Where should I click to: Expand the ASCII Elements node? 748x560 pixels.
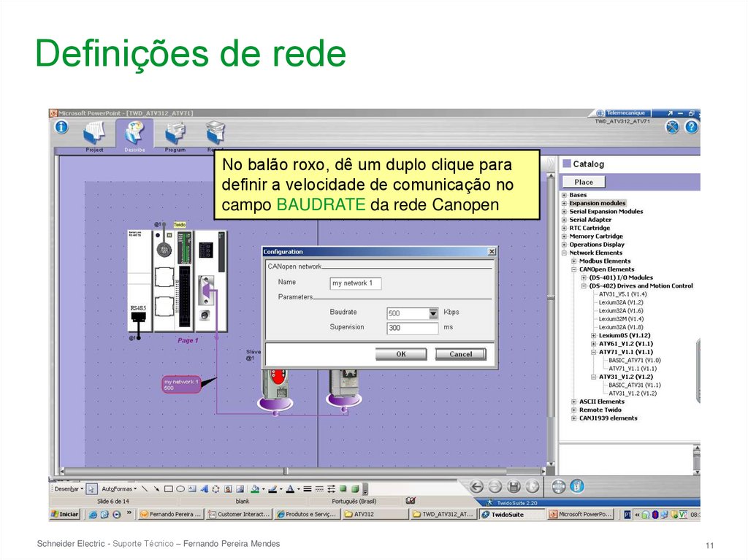(574, 402)
